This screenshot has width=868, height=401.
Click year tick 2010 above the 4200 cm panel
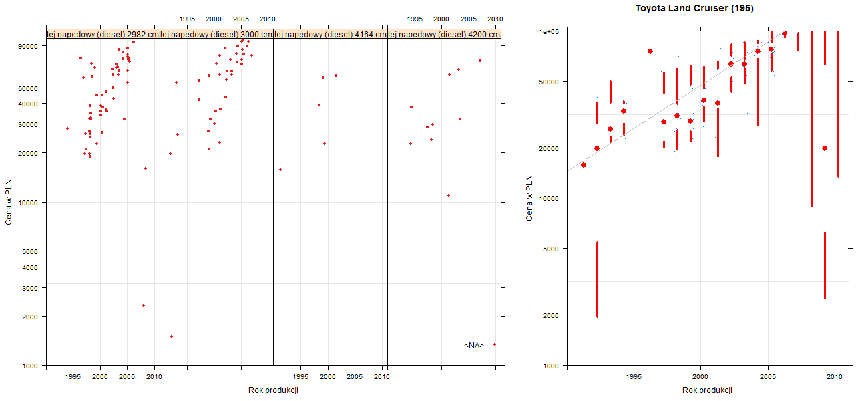(x=495, y=19)
